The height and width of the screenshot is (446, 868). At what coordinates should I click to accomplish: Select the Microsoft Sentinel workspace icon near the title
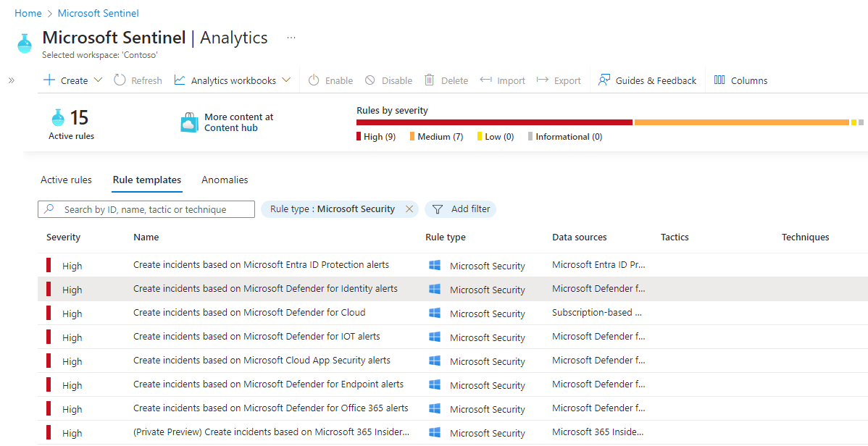tap(24, 42)
